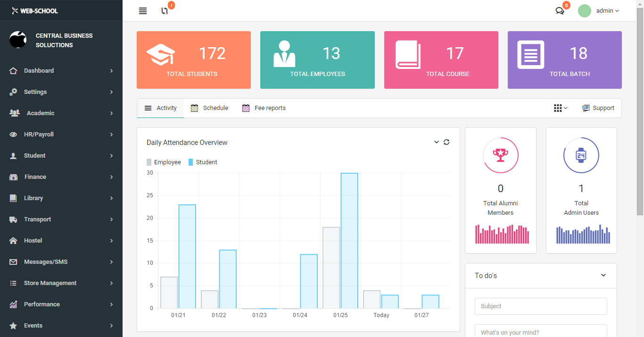Collapse the Daily Attendance Overview panel
The image size is (644, 337).
[x=436, y=142]
